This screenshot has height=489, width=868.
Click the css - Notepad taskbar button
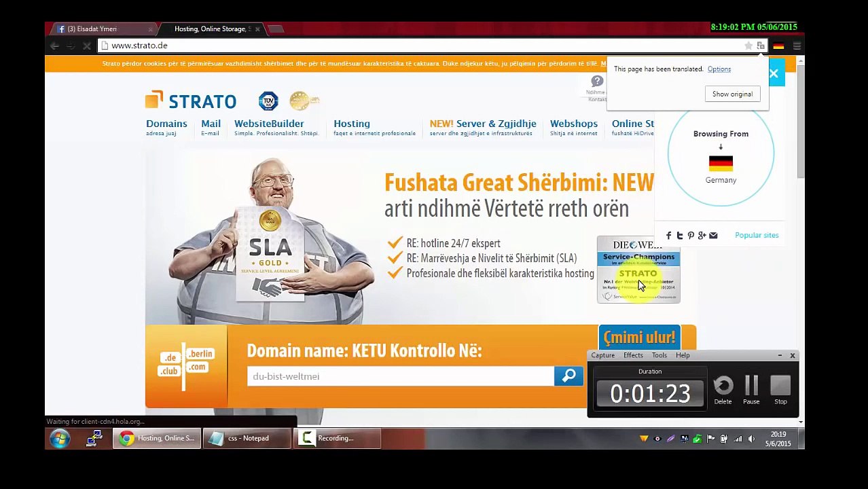pyautogui.click(x=247, y=438)
